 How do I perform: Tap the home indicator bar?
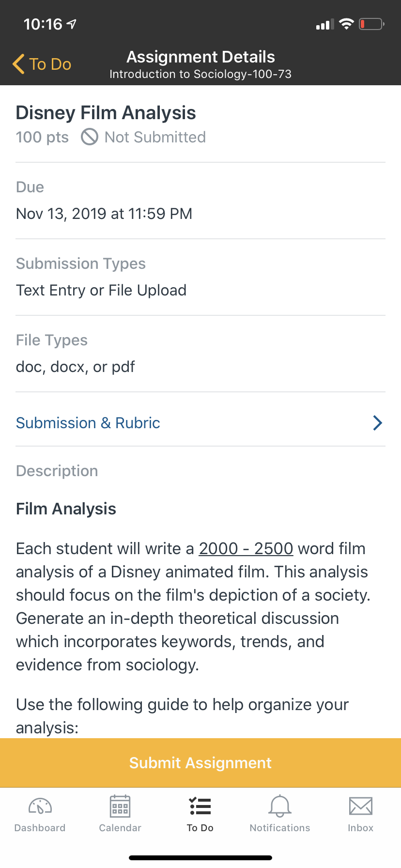tap(200, 857)
